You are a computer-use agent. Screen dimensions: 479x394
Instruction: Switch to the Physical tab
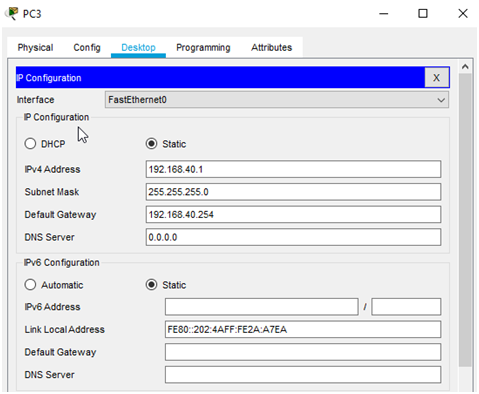(x=35, y=47)
